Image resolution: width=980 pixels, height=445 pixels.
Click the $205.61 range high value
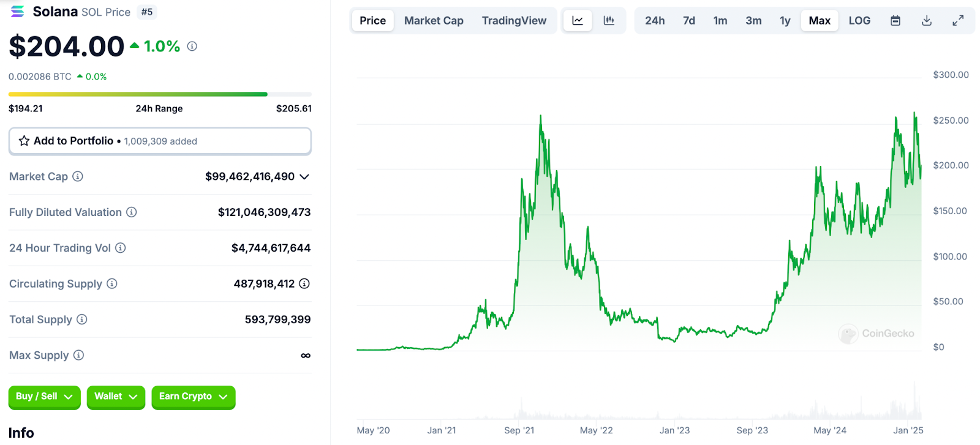(x=294, y=108)
